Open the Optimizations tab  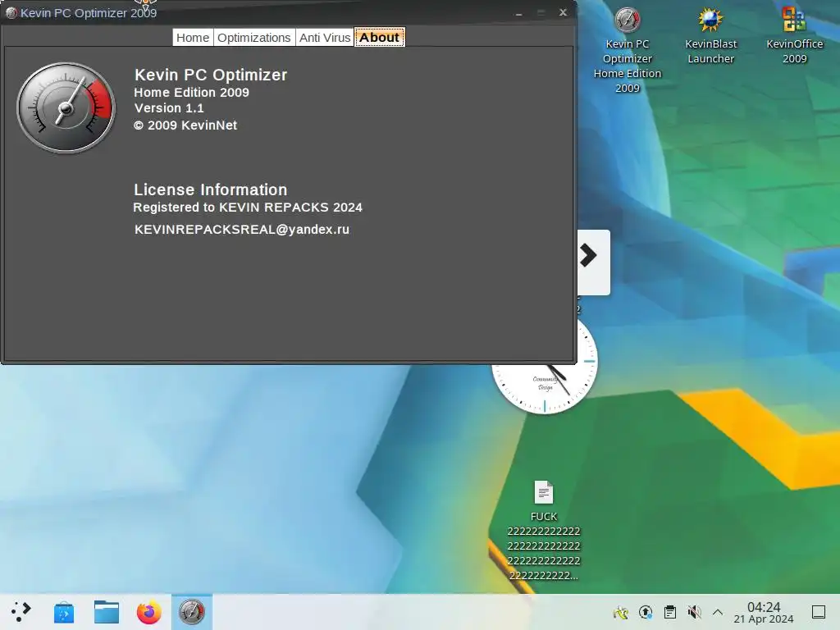tap(254, 38)
